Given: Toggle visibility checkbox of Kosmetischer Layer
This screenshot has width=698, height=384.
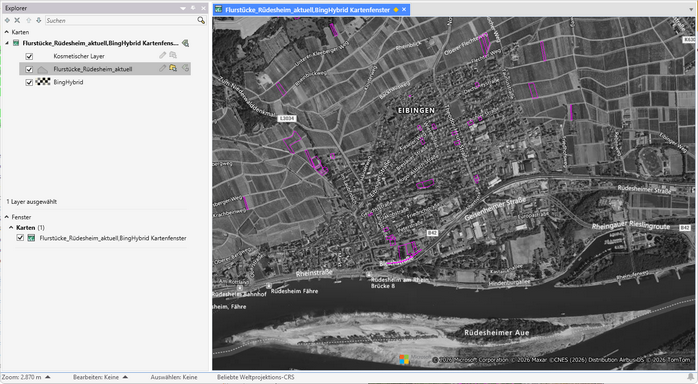Looking at the screenshot, I should (29, 56).
